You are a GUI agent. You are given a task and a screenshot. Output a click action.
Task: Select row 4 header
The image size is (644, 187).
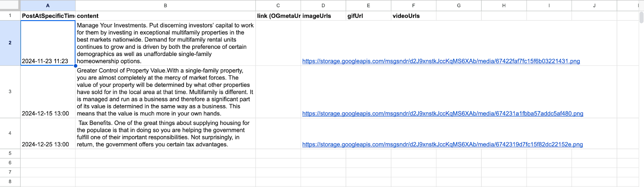click(x=10, y=133)
